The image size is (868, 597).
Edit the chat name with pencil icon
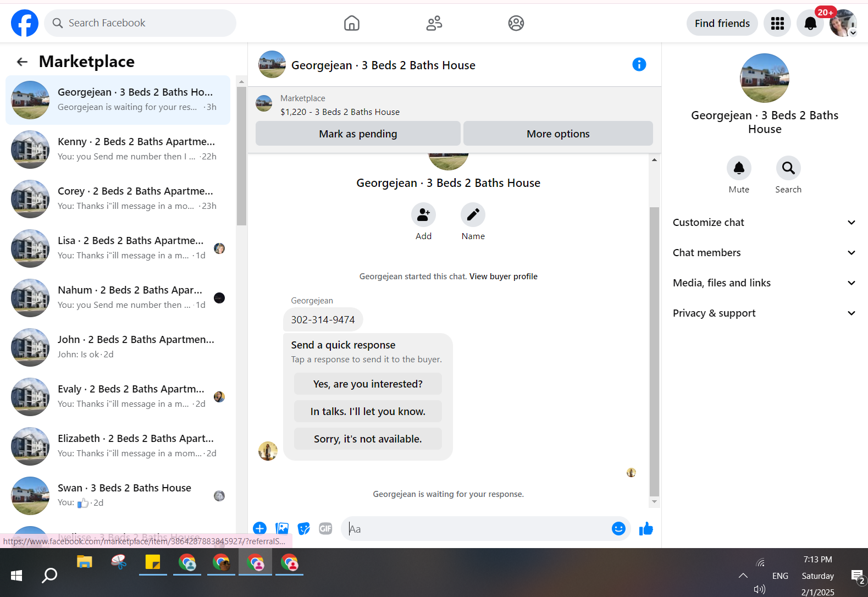(x=473, y=215)
